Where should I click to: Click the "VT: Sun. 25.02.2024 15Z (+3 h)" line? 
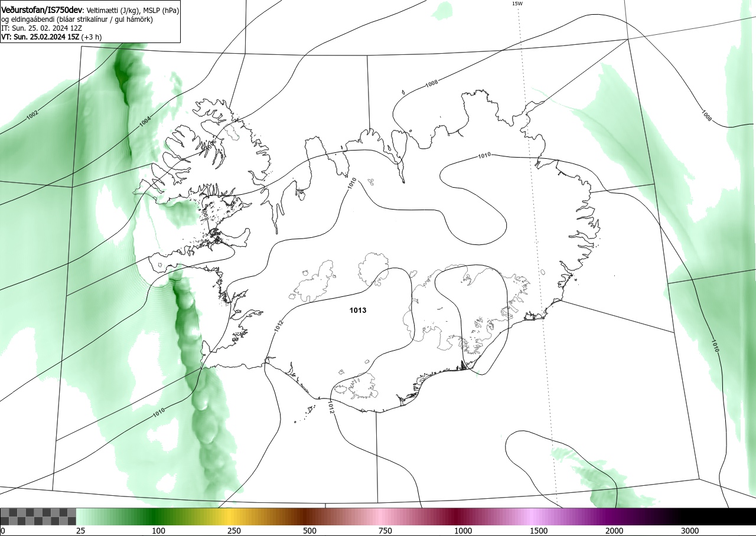51,37
